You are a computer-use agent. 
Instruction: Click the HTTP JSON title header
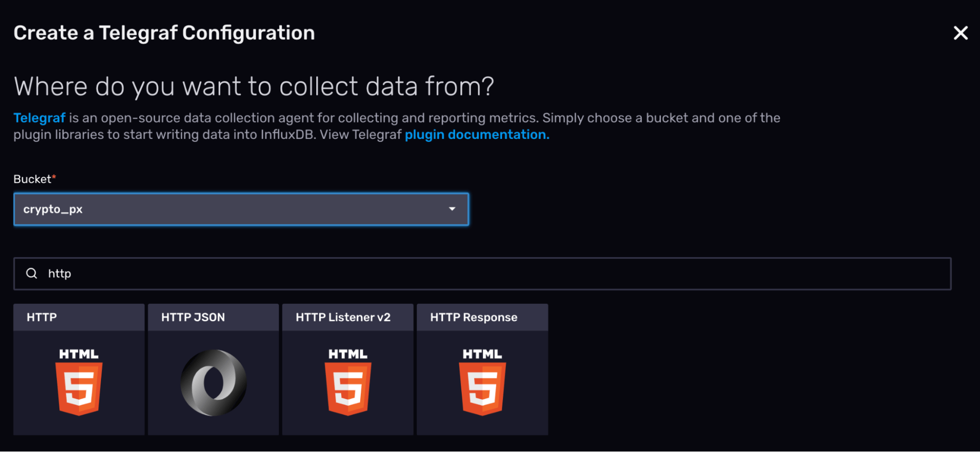pyautogui.click(x=193, y=317)
